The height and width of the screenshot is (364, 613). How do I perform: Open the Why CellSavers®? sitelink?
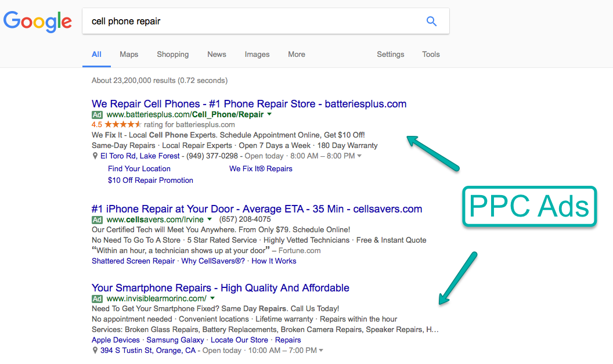213,261
